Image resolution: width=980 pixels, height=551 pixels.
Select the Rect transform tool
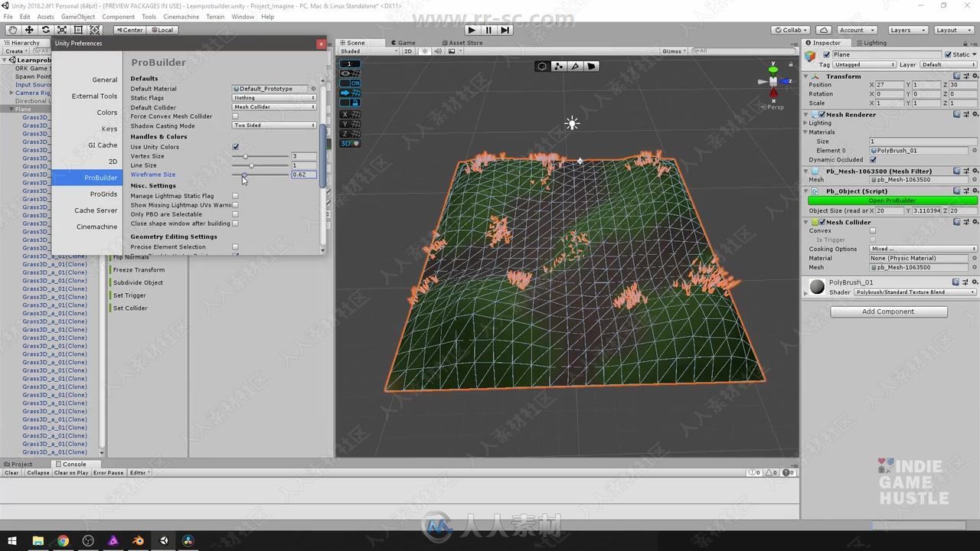[78, 30]
